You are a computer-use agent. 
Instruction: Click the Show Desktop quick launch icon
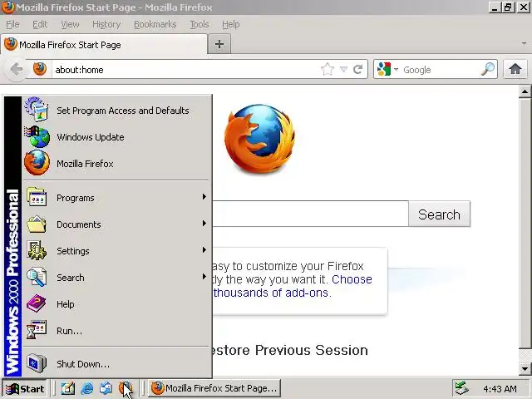67,388
